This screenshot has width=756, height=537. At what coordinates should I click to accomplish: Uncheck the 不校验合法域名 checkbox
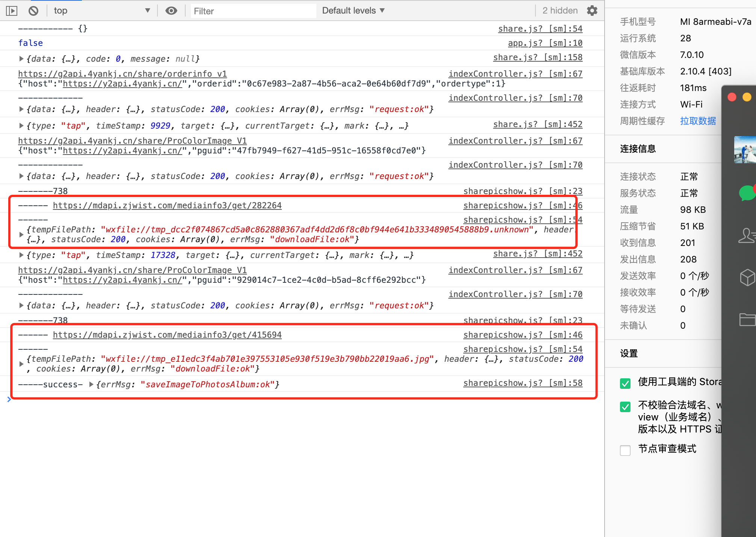pos(625,407)
